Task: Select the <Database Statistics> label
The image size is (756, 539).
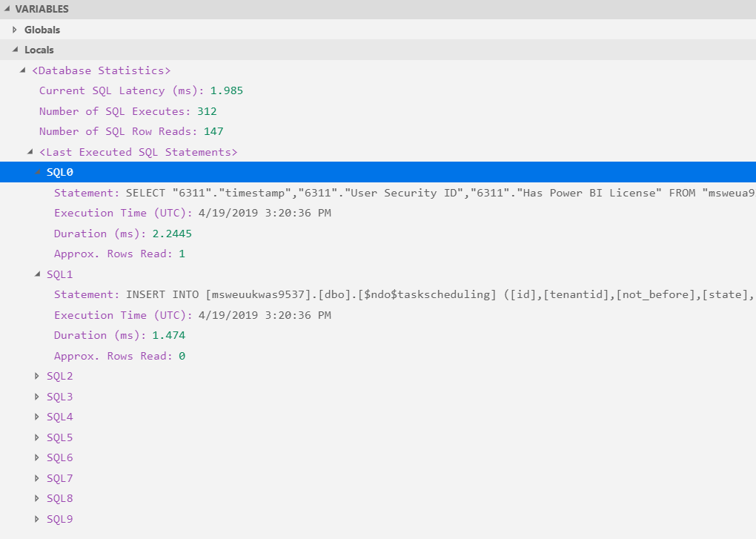Action: [x=102, y=70]
